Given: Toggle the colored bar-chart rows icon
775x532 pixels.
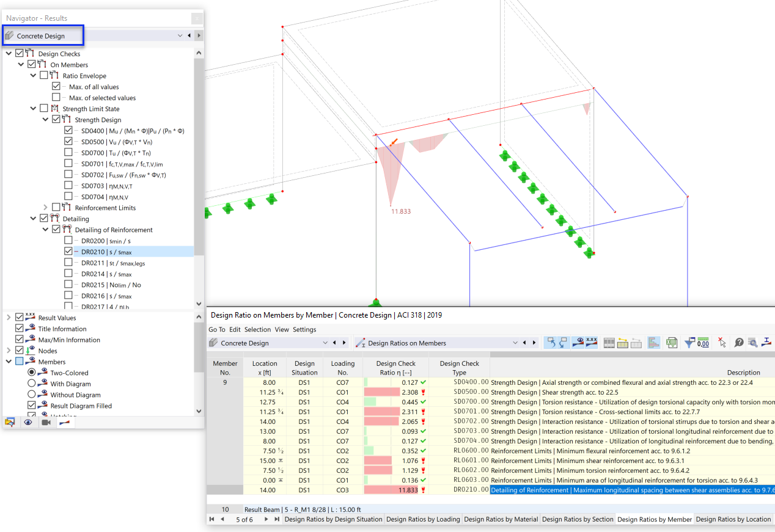Looking at the screenshot, I should tap(653, 343).
